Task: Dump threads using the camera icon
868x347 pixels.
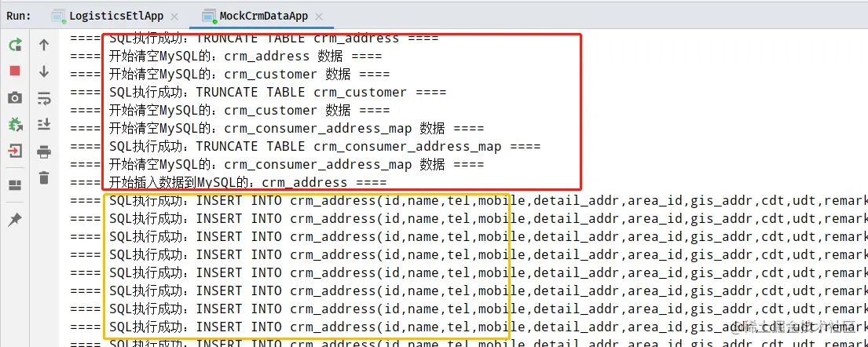Action: pos(15,98)
